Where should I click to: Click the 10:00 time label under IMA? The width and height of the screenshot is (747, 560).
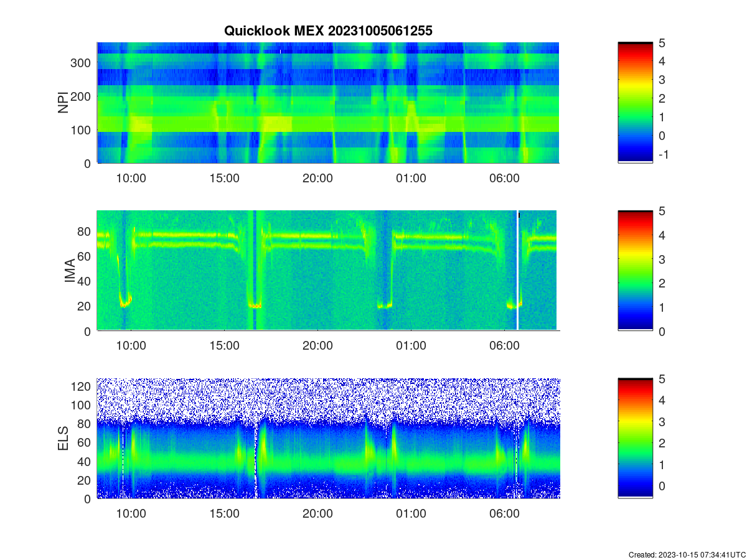[131, 346]
